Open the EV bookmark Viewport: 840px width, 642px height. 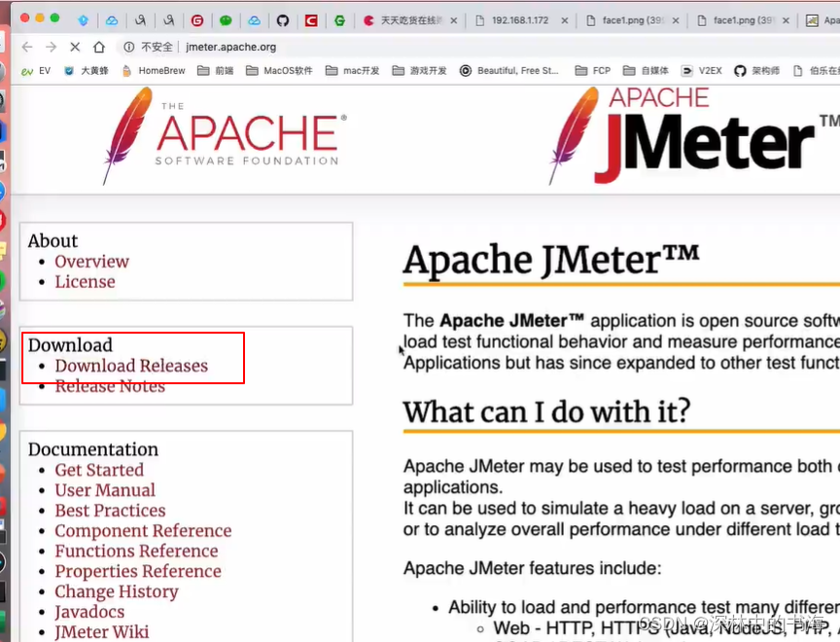(36, 71)
